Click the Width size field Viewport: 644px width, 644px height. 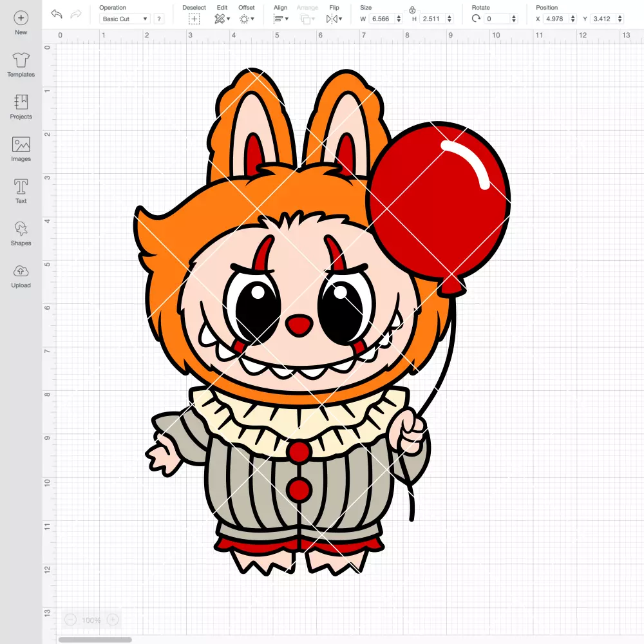382,19
